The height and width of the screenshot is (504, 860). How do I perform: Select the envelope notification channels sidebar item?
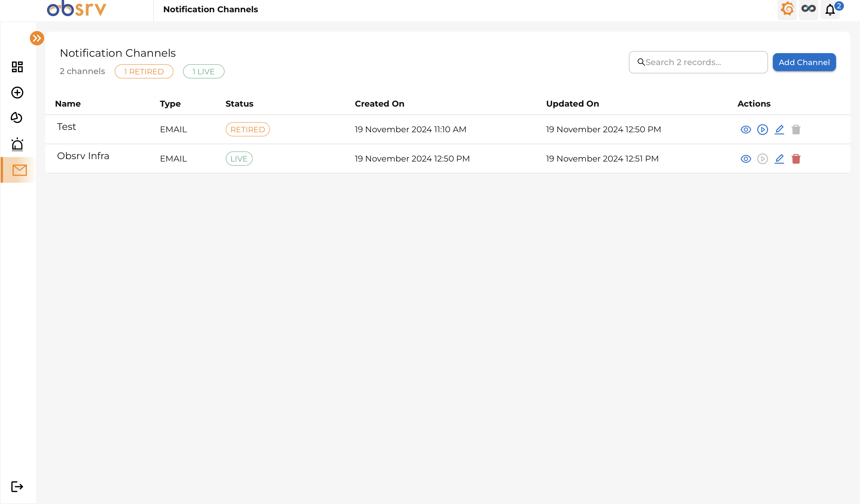[19, 170]
